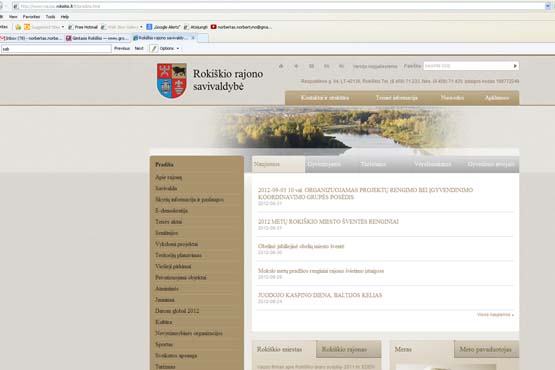Viewport: 555px width, 370px height.
Task: Click the Versija neįgaliesiems link
Action: pos(375,66)
